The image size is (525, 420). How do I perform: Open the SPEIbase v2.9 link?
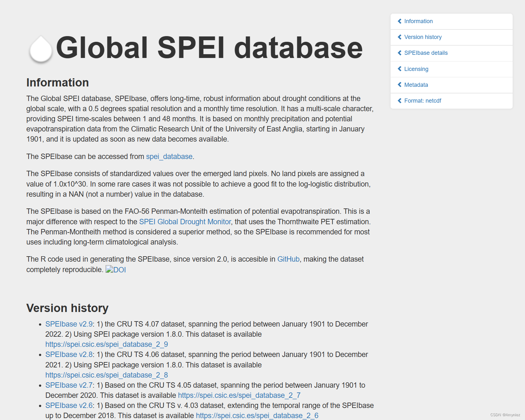tap(68, 324)
